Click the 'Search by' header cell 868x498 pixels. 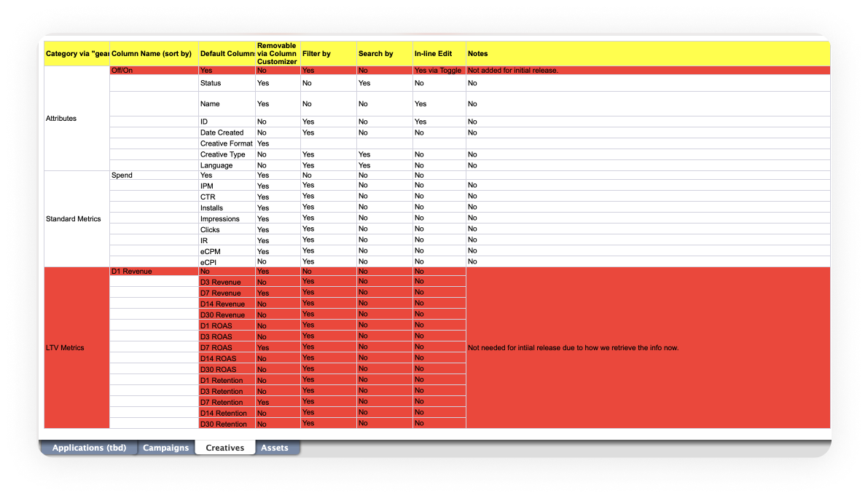pos(385,54)
